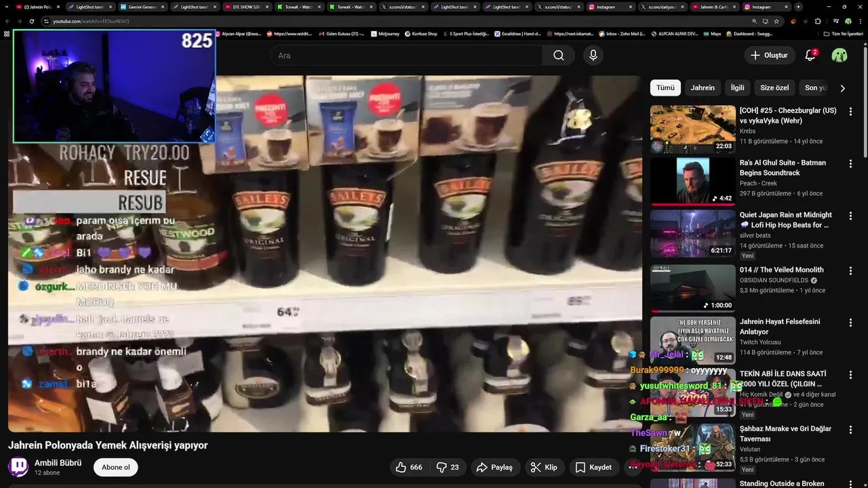Open the Chrome apps grid shortcut
This screenshot has height=488, width=868.
[7, 33]
